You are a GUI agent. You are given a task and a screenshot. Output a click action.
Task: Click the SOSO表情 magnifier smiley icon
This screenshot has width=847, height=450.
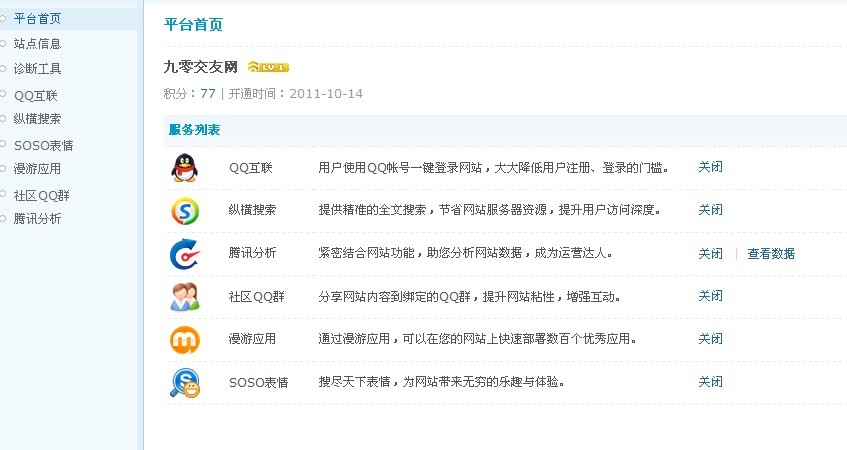[185, 382]
